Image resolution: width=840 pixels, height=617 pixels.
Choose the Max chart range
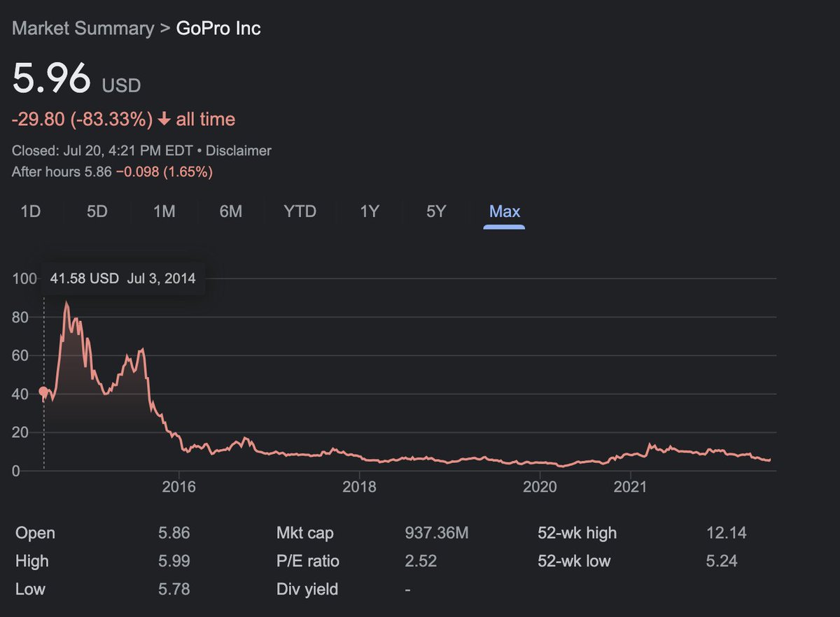point(504,211)
